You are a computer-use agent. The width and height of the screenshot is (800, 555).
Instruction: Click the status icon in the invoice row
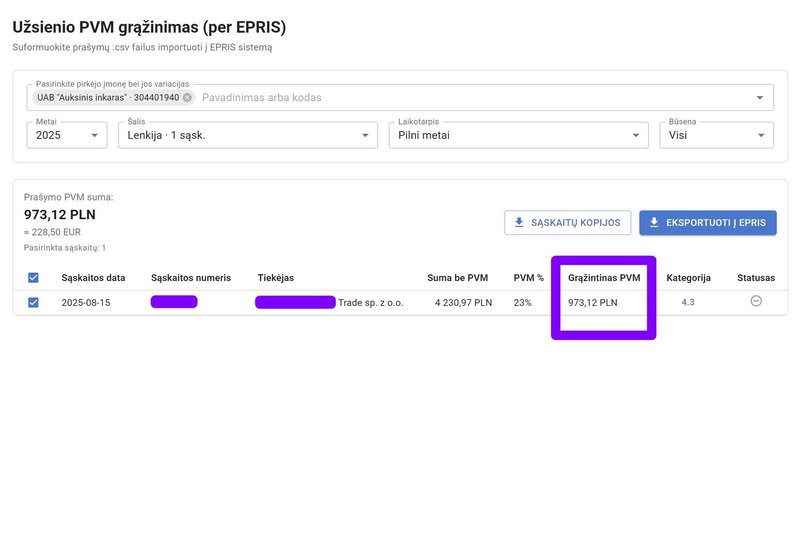pyautogui.click(x=756, y=301)
